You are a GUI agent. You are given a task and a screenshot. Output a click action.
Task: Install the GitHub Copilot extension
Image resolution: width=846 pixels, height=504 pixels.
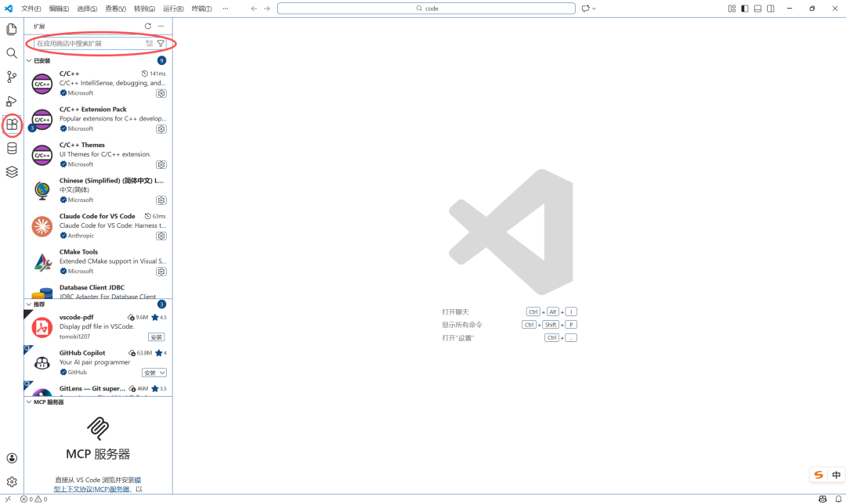click(x=150, y=373)
